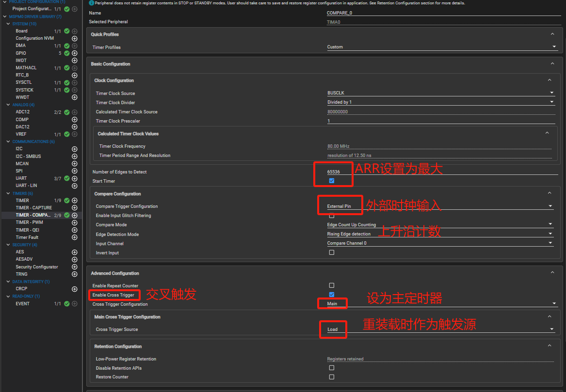The width and height of the screenshot is (566, 392).
Task: Open the Timer Clock Divider dropdown
Action: point(441,102)
